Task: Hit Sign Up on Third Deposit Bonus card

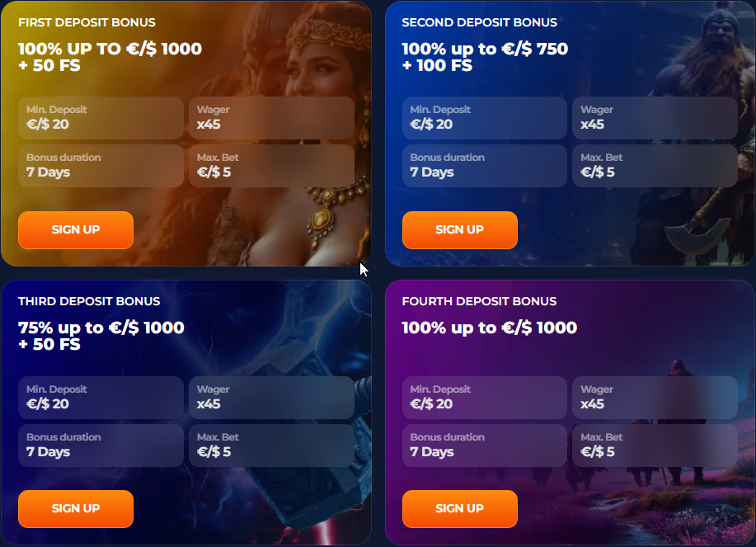Action: point(76,508)
